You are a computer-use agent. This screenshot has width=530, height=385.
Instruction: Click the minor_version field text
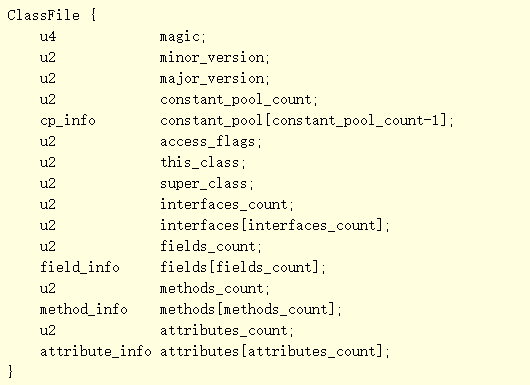point(212,58)
